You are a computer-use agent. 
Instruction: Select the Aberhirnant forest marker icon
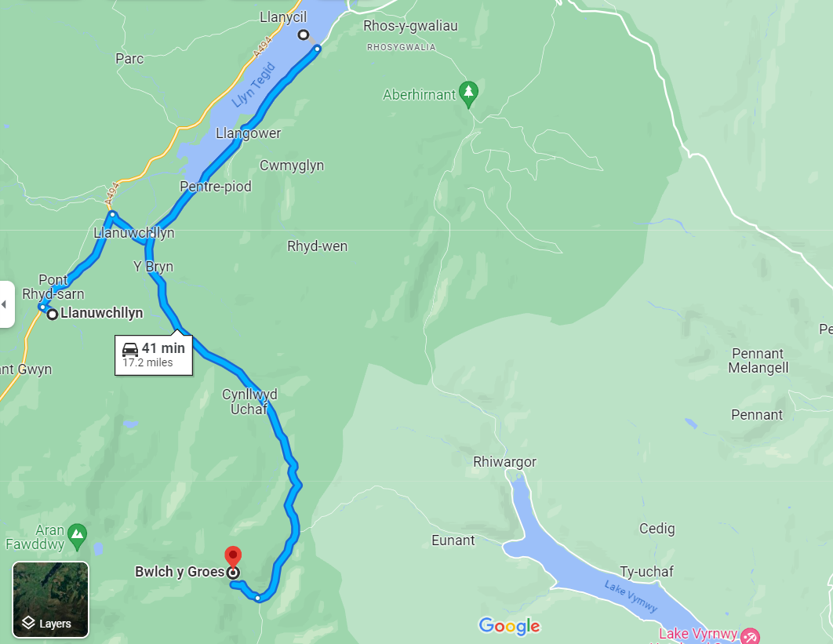tap(468, 95)
